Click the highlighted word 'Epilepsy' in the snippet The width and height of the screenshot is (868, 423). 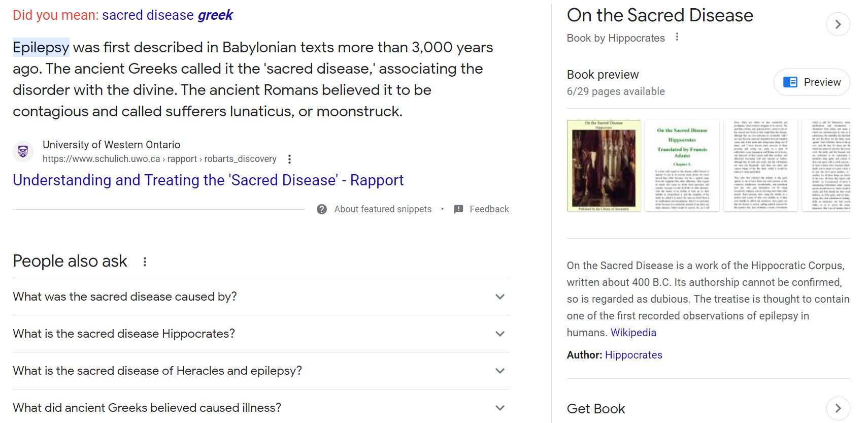(x=41, y=47)
